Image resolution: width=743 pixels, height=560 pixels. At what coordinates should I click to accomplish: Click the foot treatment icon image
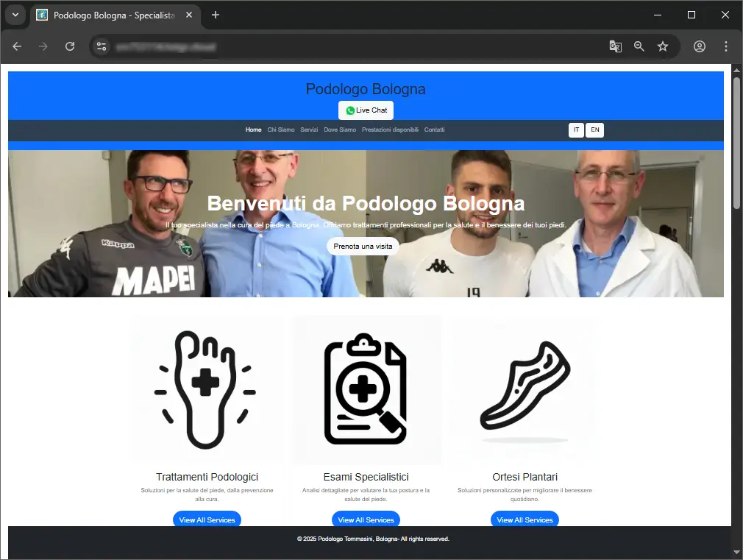(205, 389)
